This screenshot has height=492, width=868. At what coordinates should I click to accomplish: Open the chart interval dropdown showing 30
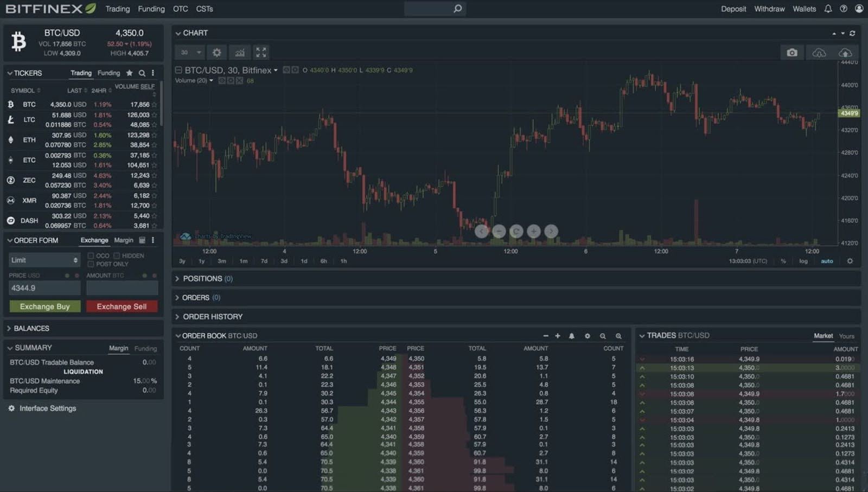click(x=189, y=52)
